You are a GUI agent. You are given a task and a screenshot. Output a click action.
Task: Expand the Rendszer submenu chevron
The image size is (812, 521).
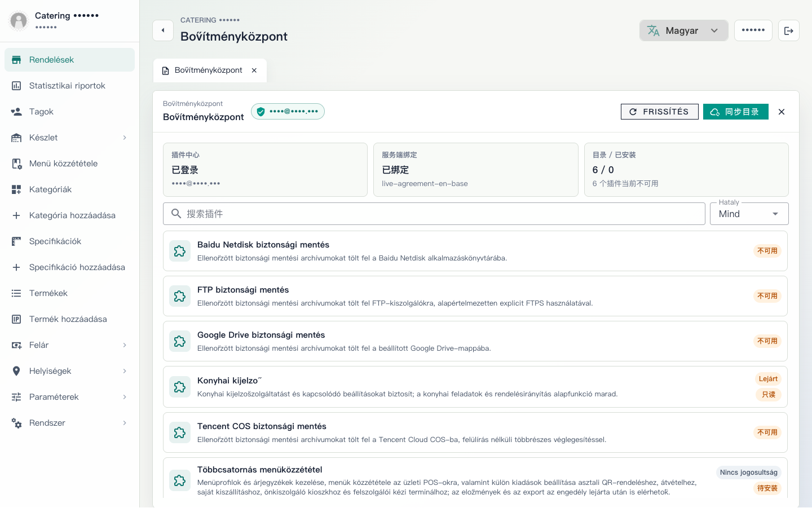pos(125,423)
